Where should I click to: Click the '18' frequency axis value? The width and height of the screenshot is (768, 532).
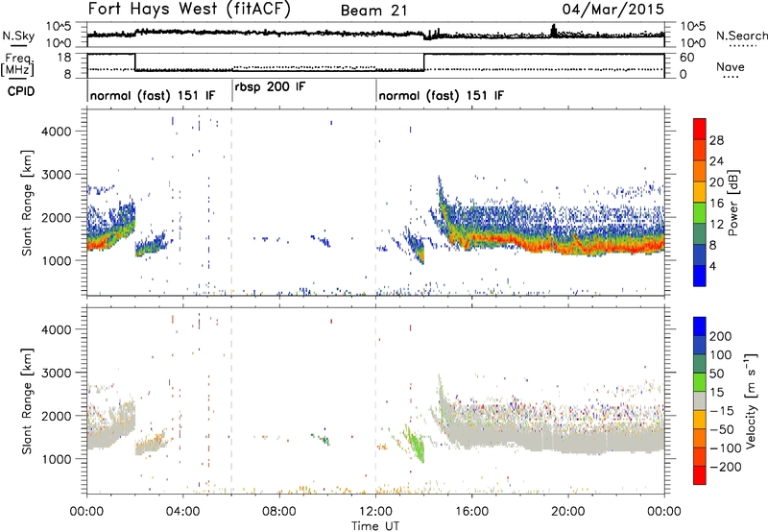63,58
